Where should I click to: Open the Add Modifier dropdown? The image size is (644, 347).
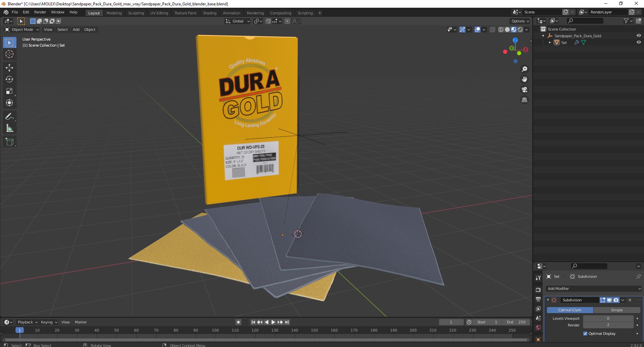[594, 289]
